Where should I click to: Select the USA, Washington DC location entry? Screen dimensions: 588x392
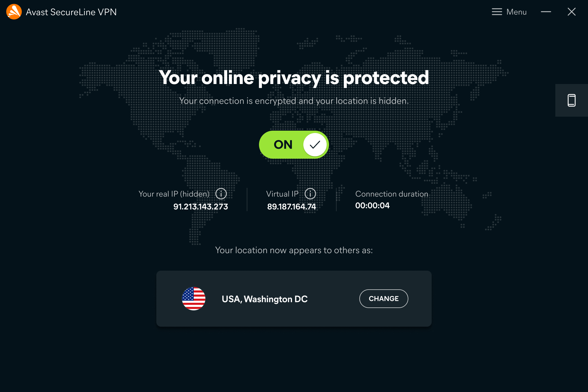pyautogui.click(x=265, y=299)
